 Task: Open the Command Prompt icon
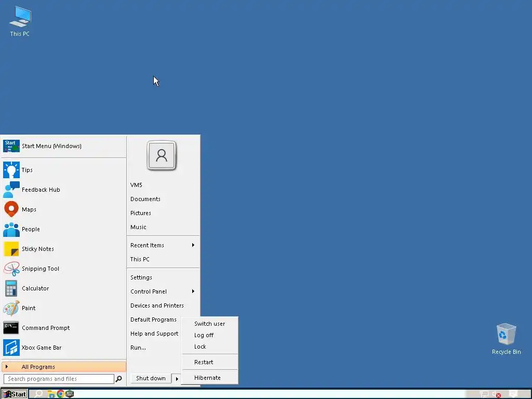click(x=11, y=328)
